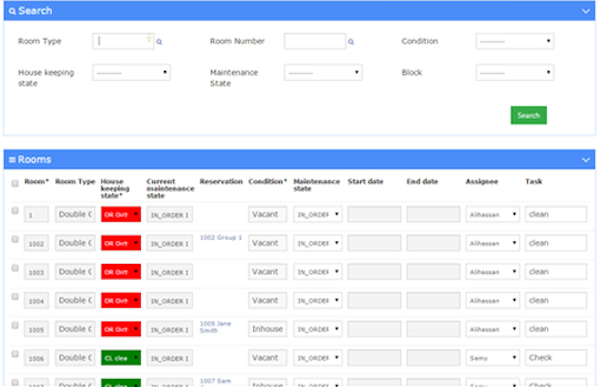
Task: Focus the Room Number input field
Action: [315, 41]
